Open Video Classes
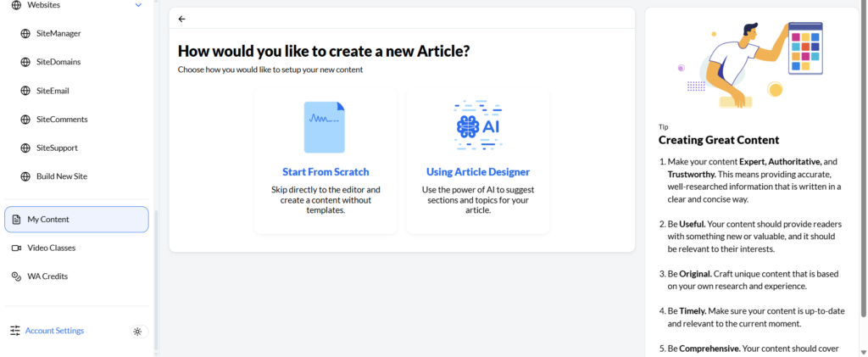 52,248
